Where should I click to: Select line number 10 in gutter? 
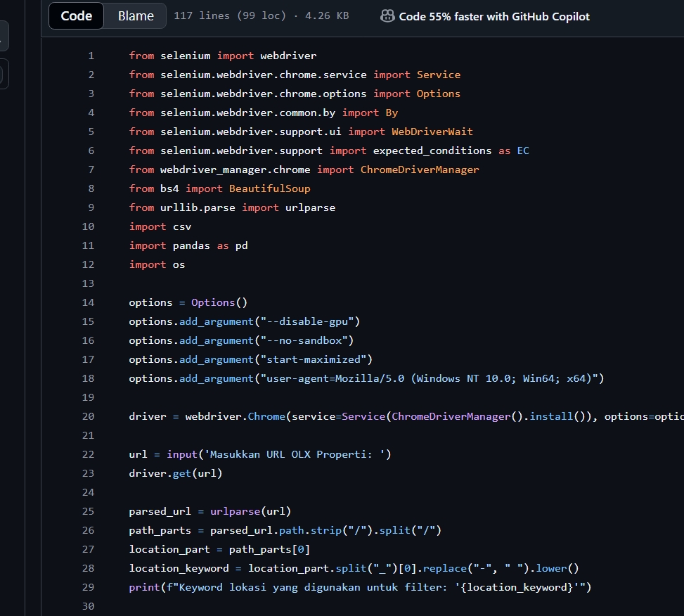88,226
